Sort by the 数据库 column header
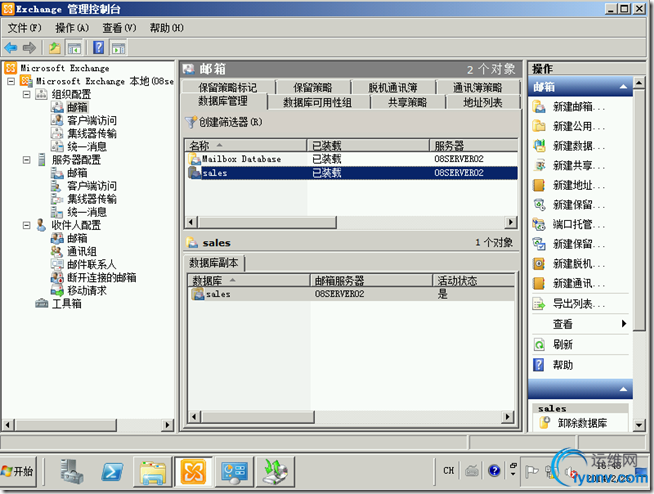This screenshot has width=654, height=494. click(x=249, y=280)
